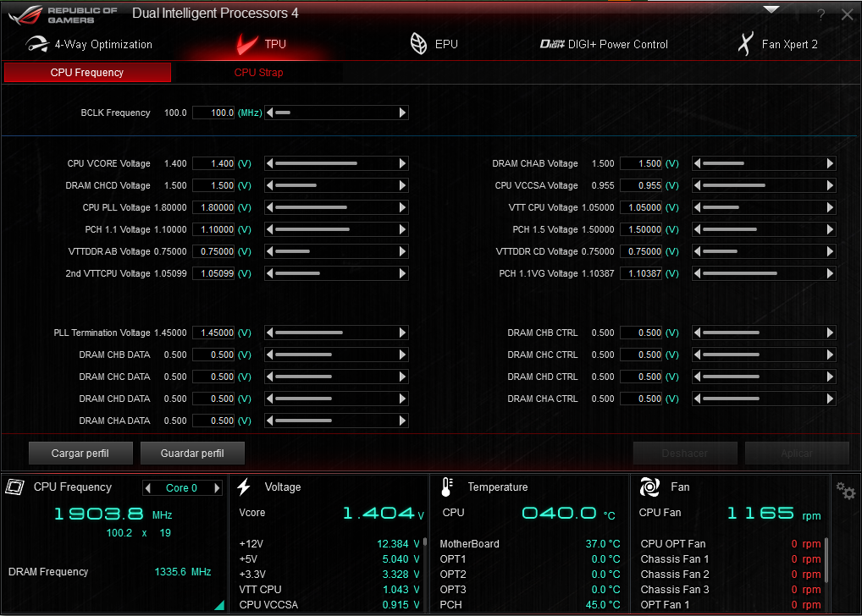Switch to the TPU tab

(262, 45)
